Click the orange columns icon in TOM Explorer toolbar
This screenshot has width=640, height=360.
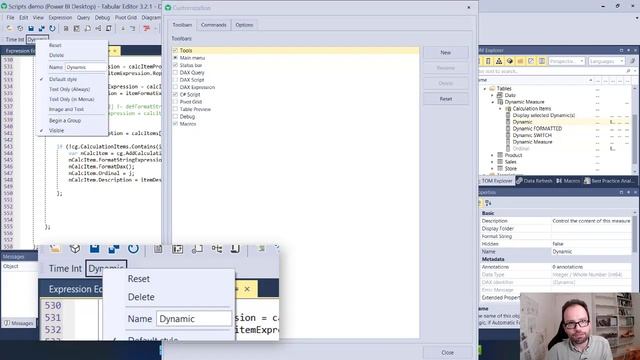point(520,61)
